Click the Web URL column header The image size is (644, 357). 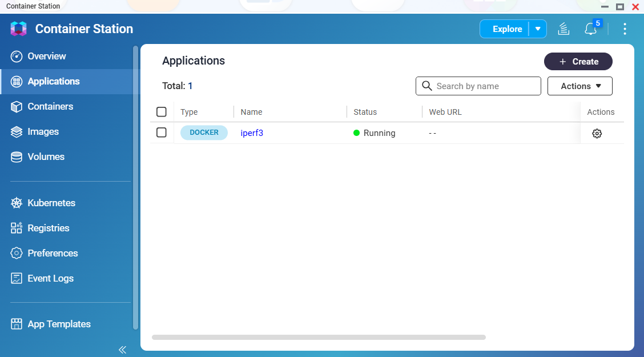pyautogui.click(x=445, y=112)
